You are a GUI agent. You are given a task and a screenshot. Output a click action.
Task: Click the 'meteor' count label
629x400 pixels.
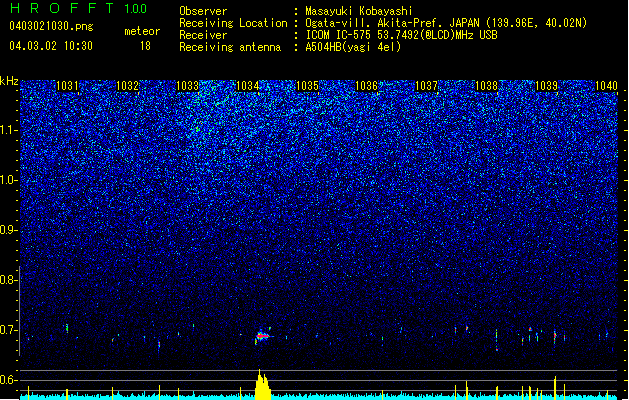click(x=142, y=31)
